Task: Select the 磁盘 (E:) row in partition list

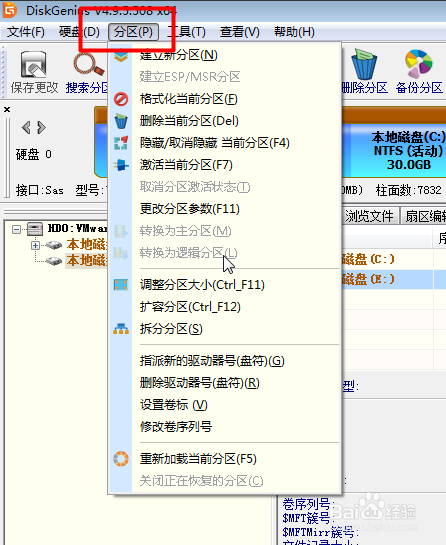Action: pos(393,279)
